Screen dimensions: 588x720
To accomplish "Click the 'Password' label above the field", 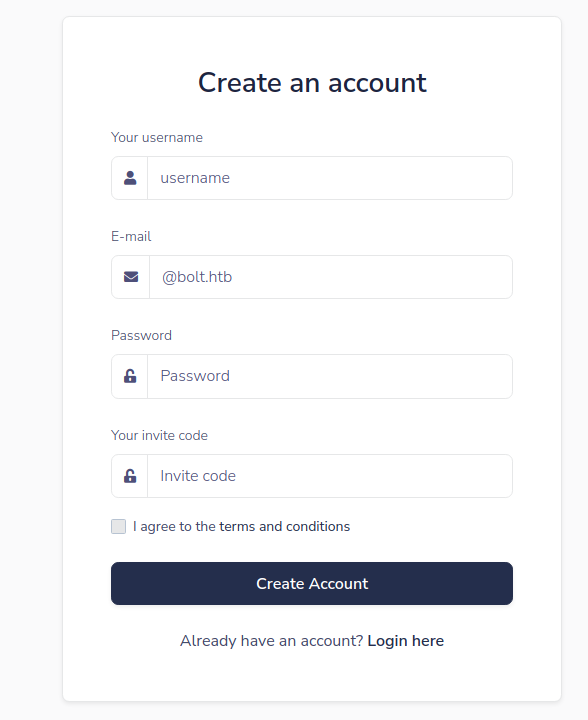I will pyautogui.click(x=141, y=335).
